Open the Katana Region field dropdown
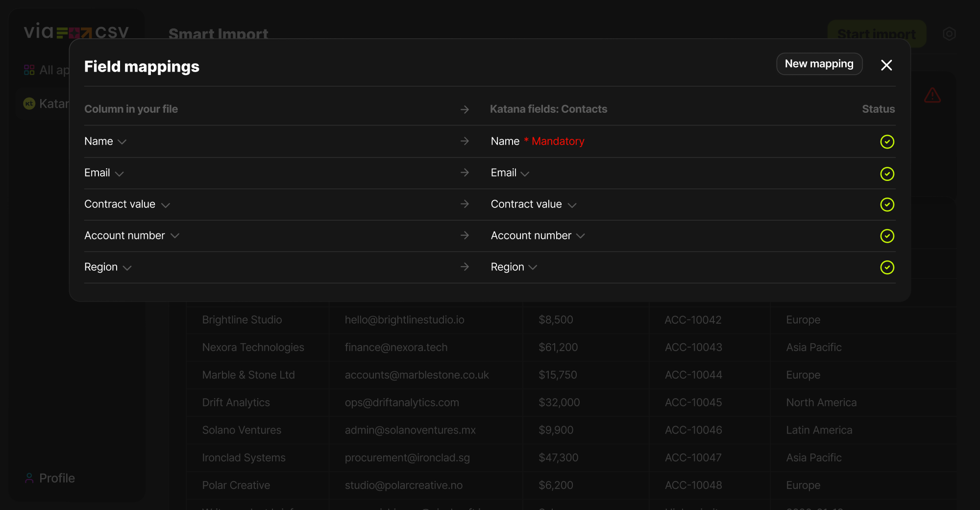The width and height of the screenshot is (980, 510). pos(514,267)
